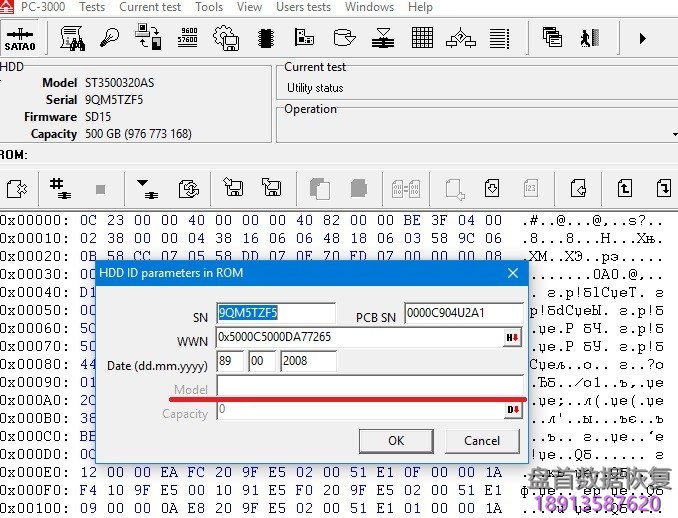Click the grayed copy pages icon
This screenshot has height=518, width=678.
(320, 189)
